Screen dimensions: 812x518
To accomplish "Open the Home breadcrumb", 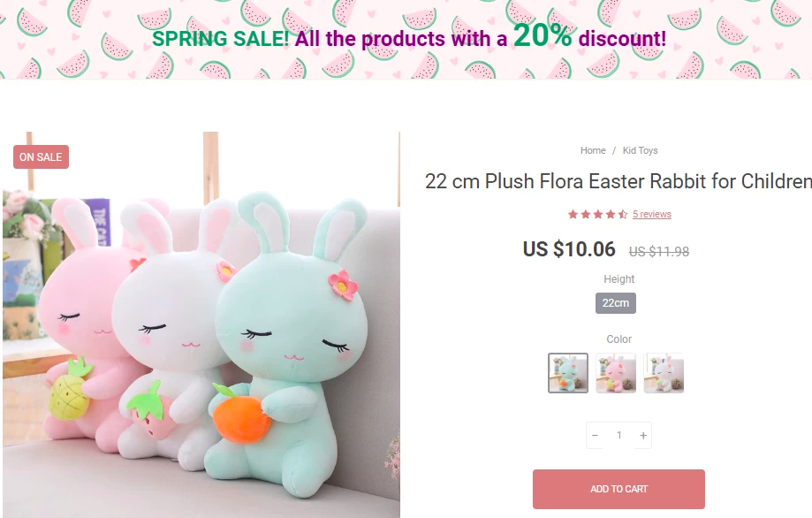I will click(x=593, y=150).
